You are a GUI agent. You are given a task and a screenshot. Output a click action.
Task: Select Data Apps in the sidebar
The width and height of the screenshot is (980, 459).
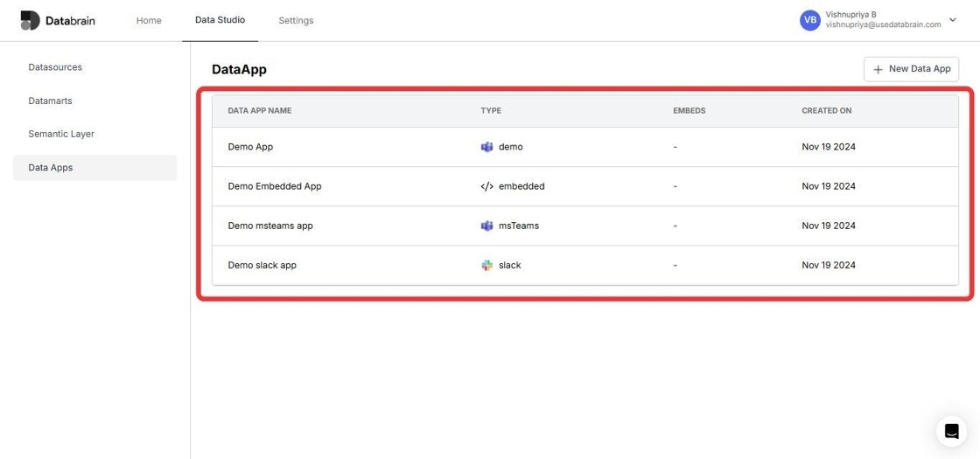pyautogui.click(x=95, y=167)
